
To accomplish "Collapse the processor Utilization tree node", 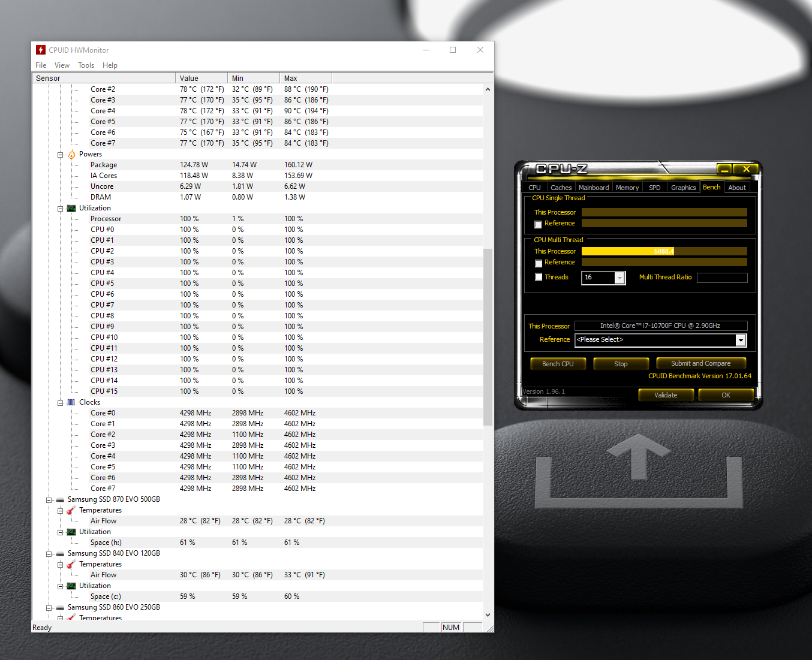I will click(60, 209).
